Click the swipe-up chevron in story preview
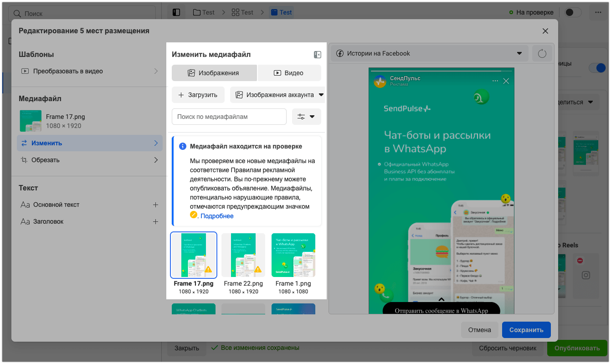The height and width of the screenshot is (364, 611). tap(441, 299)
